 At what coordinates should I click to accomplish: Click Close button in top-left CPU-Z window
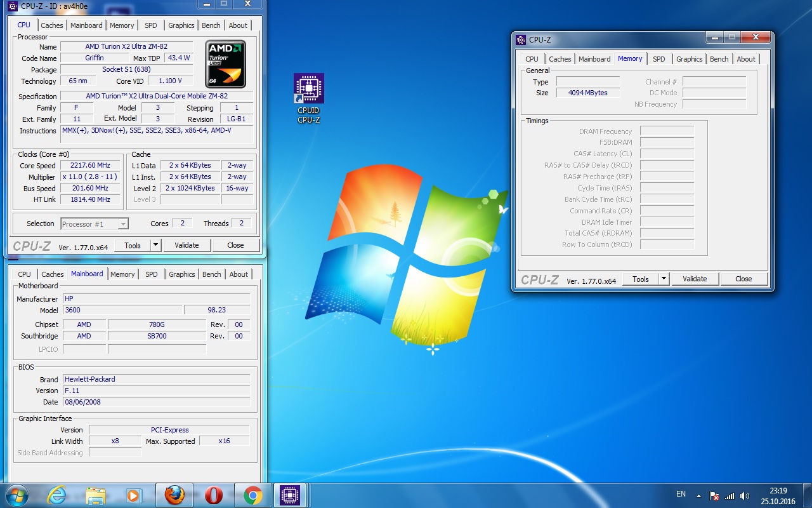coord(235,245)
